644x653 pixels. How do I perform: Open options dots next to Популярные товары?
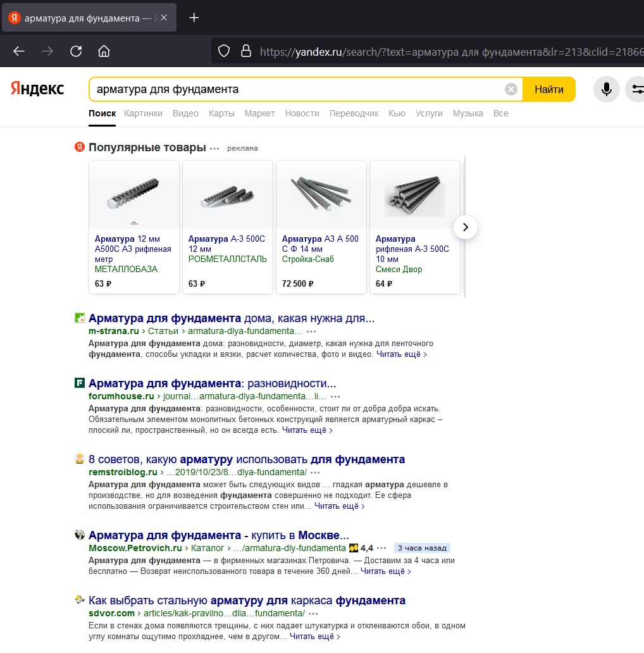(214, 149)
